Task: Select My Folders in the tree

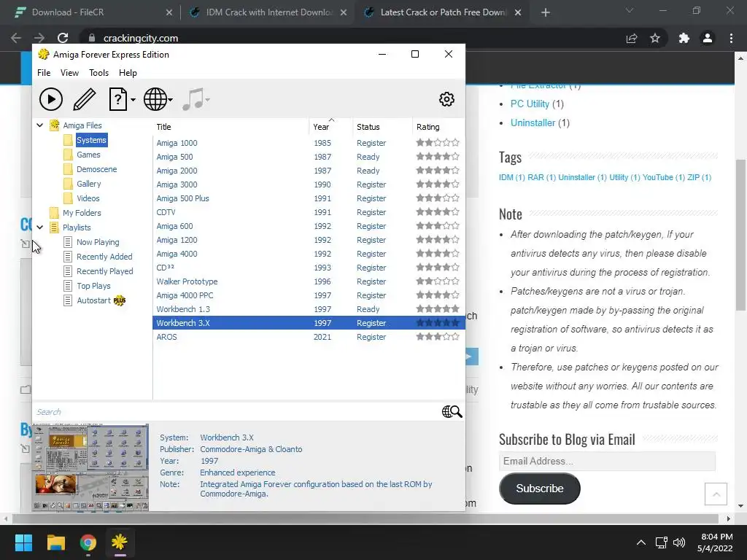Action: pyautogui.click(x=82, y=213)
